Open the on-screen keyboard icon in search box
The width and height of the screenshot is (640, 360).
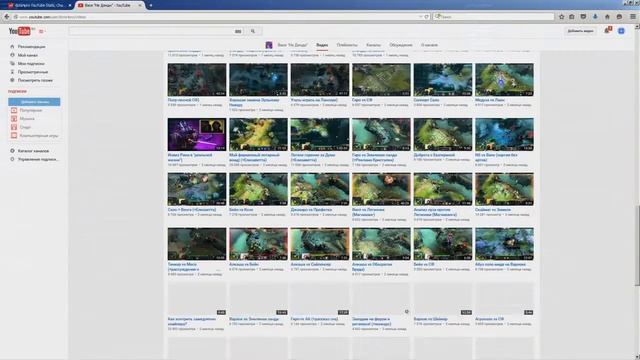[238, 31]
